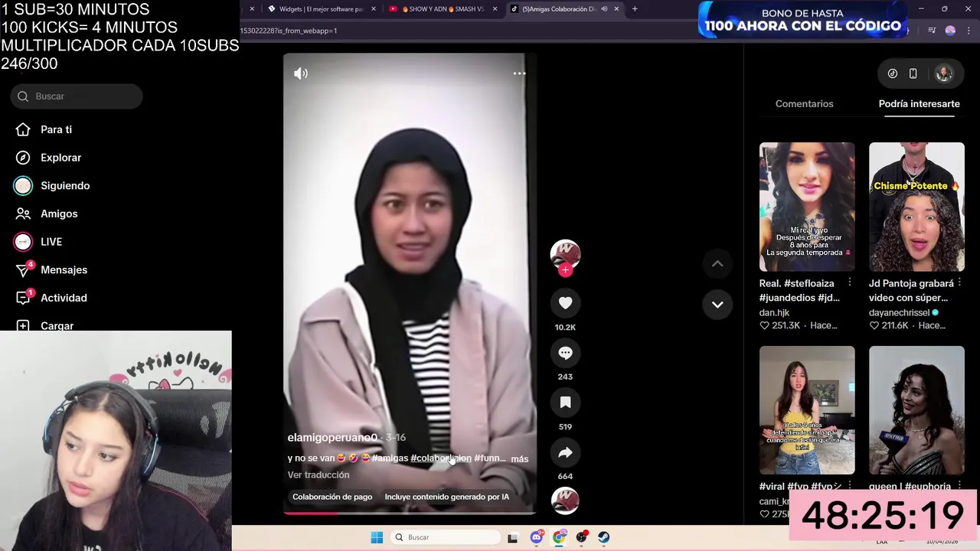Mute the TikTok video with speaker icon
980x551 pixels.
pos(301,73)
